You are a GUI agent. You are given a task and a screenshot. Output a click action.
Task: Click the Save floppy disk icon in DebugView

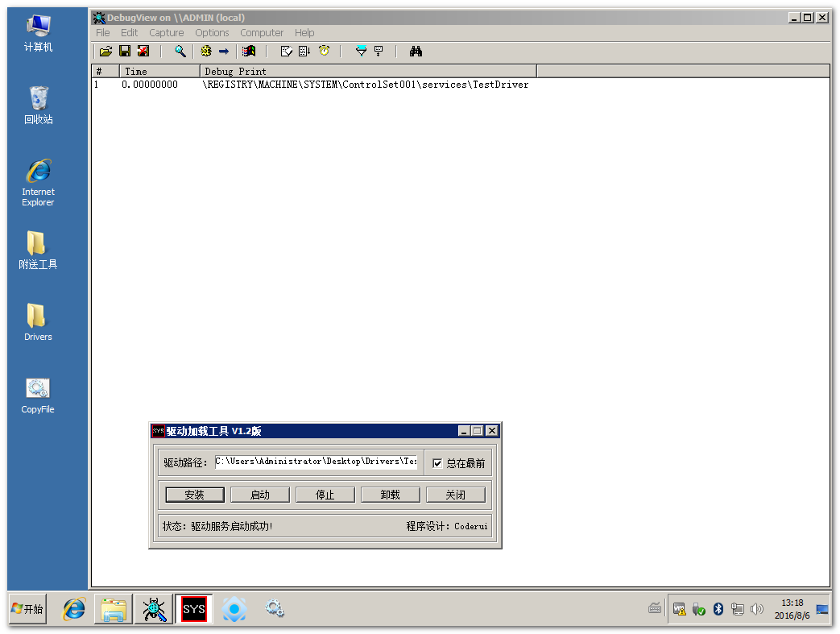[125, 52]
